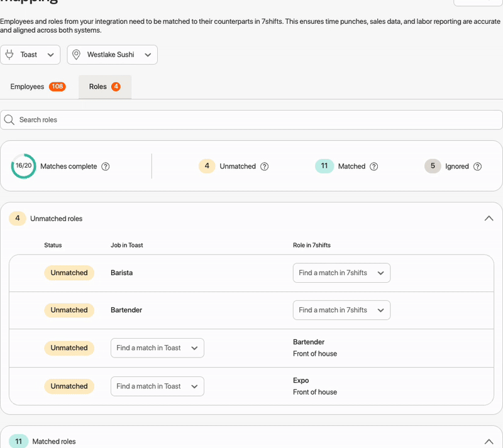
Task: Click the location pin icon beside Westlake Sushi
Action: pyautogui.click(x=76, y=55)
